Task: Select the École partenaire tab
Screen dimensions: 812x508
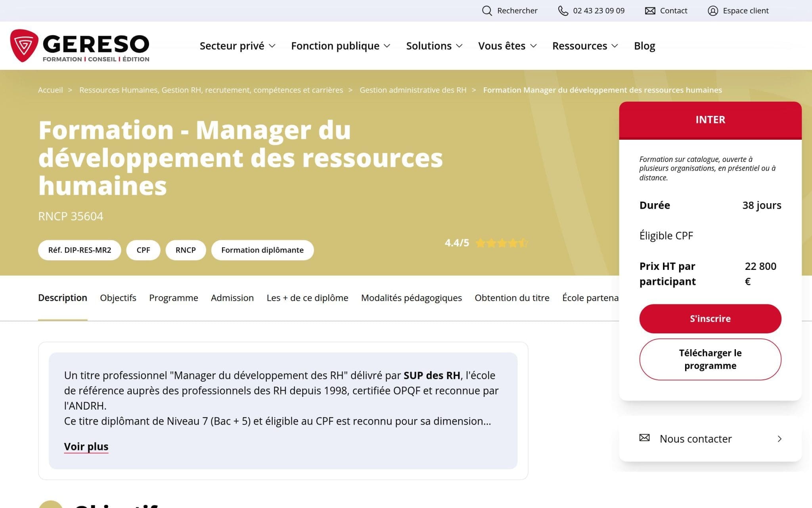Action: [590, 298]
